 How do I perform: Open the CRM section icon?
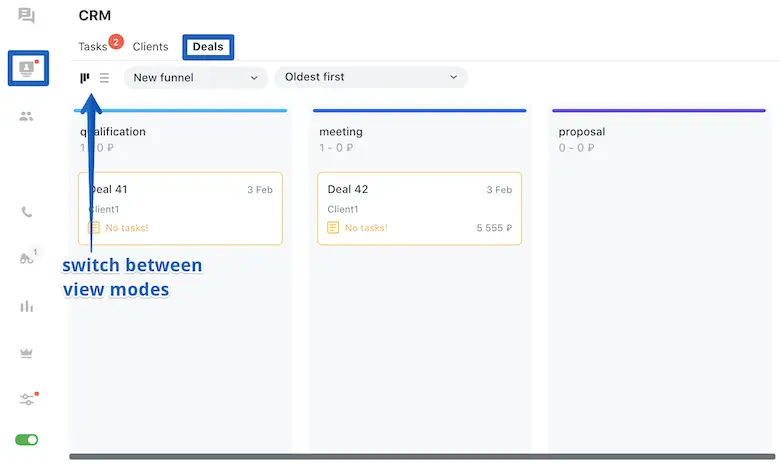coord(27,68)
